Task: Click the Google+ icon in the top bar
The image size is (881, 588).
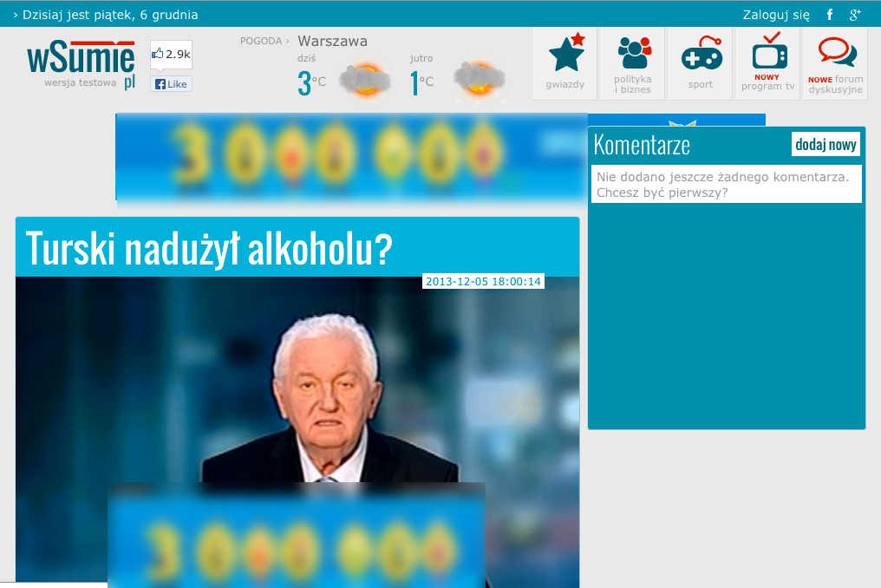Action: (x=855, y=15)
